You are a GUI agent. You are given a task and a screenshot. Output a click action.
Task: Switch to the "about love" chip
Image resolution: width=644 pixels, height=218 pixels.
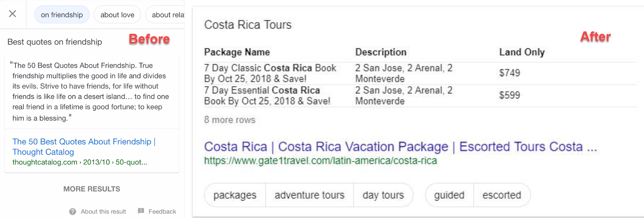click(117, 15)
